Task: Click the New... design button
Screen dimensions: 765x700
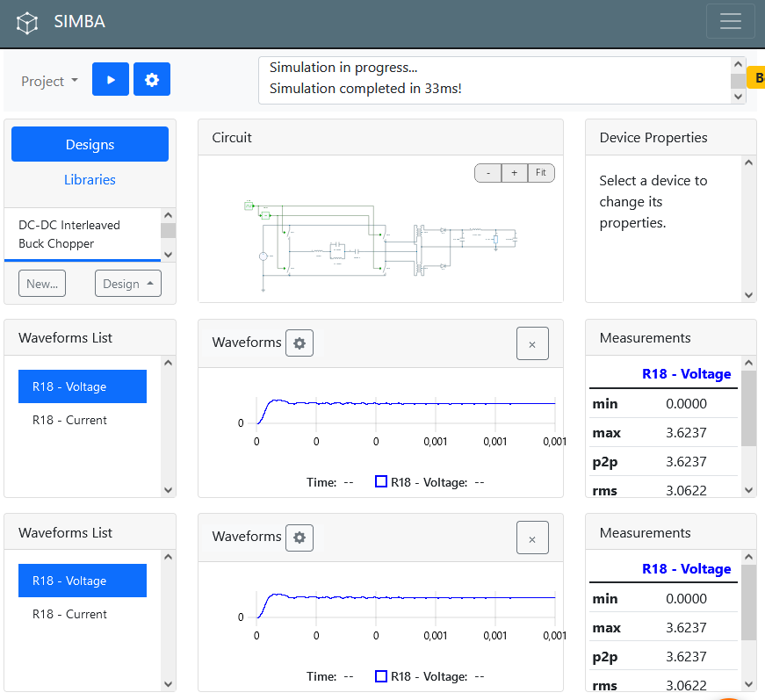Action: [42, 284]
